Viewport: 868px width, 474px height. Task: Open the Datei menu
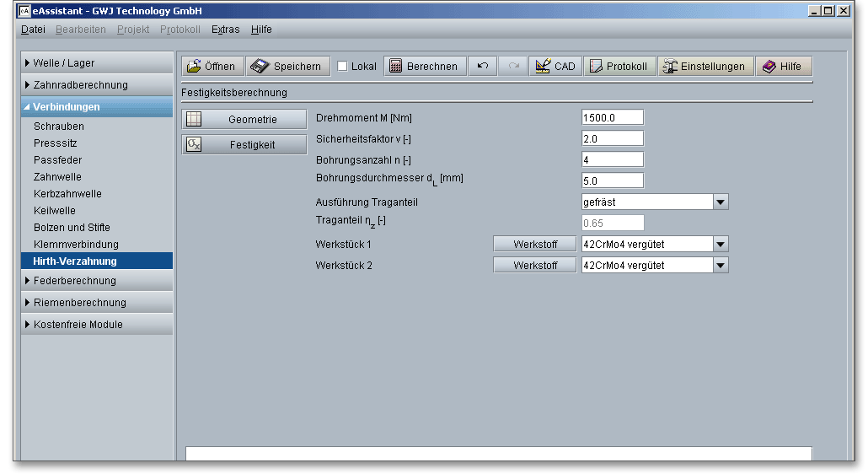point(33,30)
